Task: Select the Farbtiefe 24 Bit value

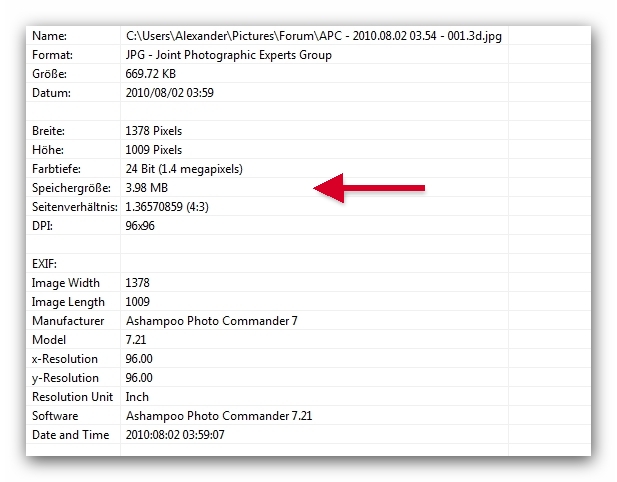Action: (183, 168)
